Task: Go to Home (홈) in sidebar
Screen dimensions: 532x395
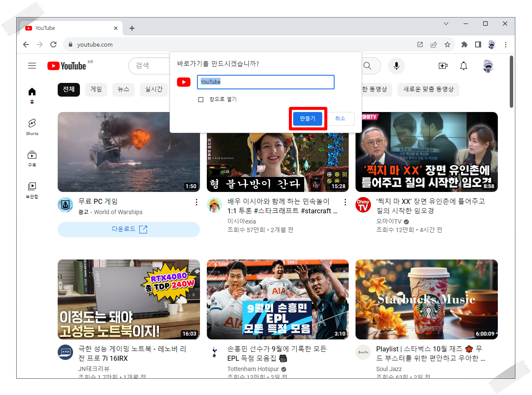Action: (32, 95)
